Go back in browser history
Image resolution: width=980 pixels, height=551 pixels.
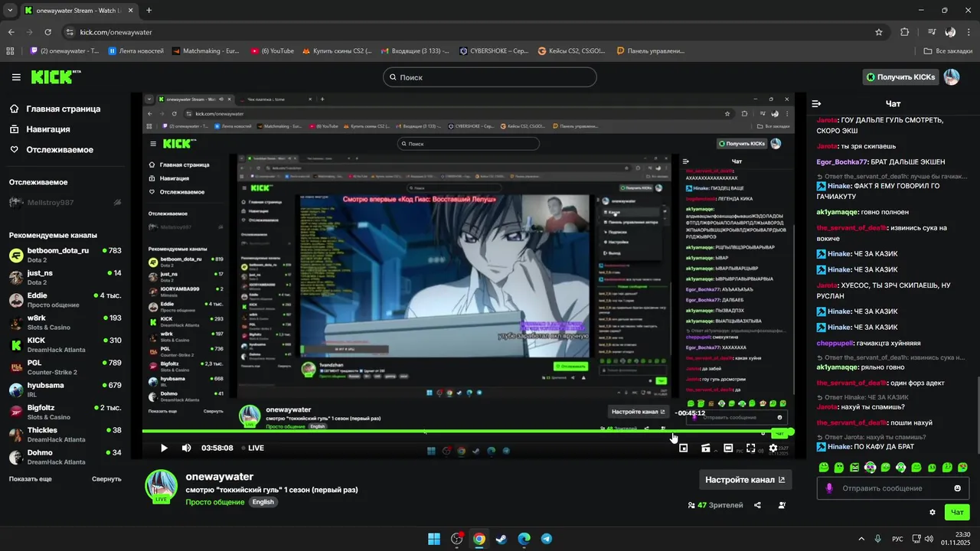tap(11, 32)
